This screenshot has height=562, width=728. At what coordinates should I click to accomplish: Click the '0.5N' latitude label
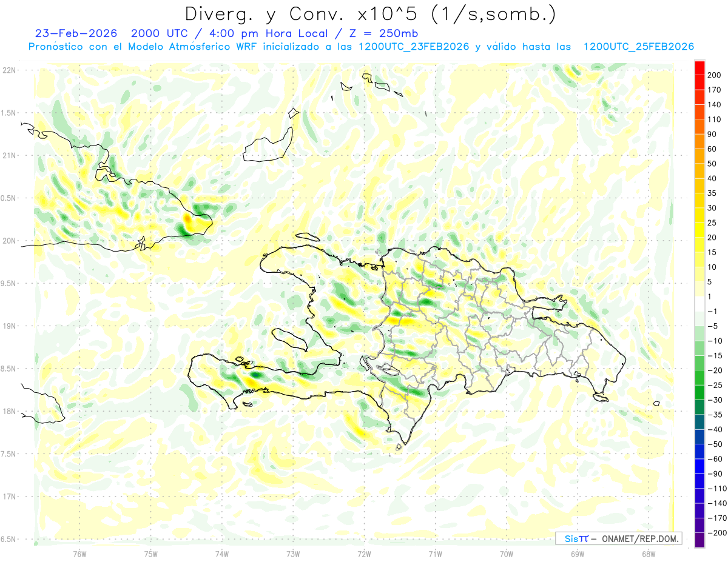click(x=9, y=198)
